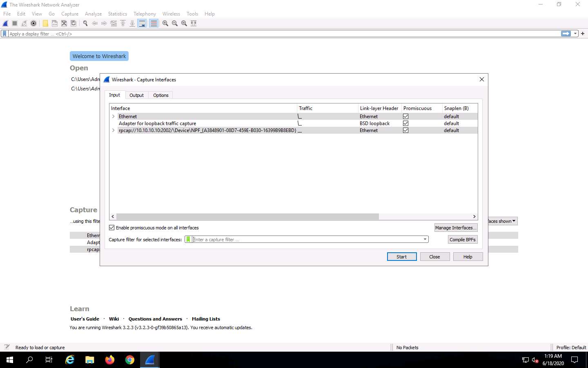Image resolution: width=588 pixels, height=368 pixels.
Task: Click the Go to last packet icon
Action: [x=132, y=23]
